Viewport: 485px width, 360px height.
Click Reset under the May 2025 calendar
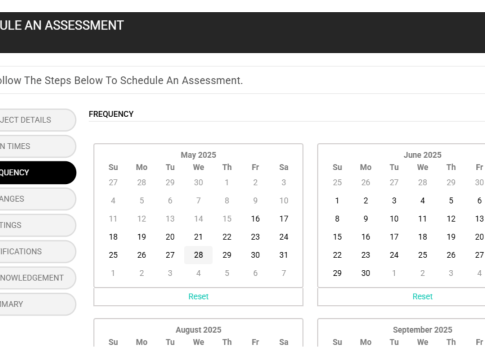[x=198, y=297]
